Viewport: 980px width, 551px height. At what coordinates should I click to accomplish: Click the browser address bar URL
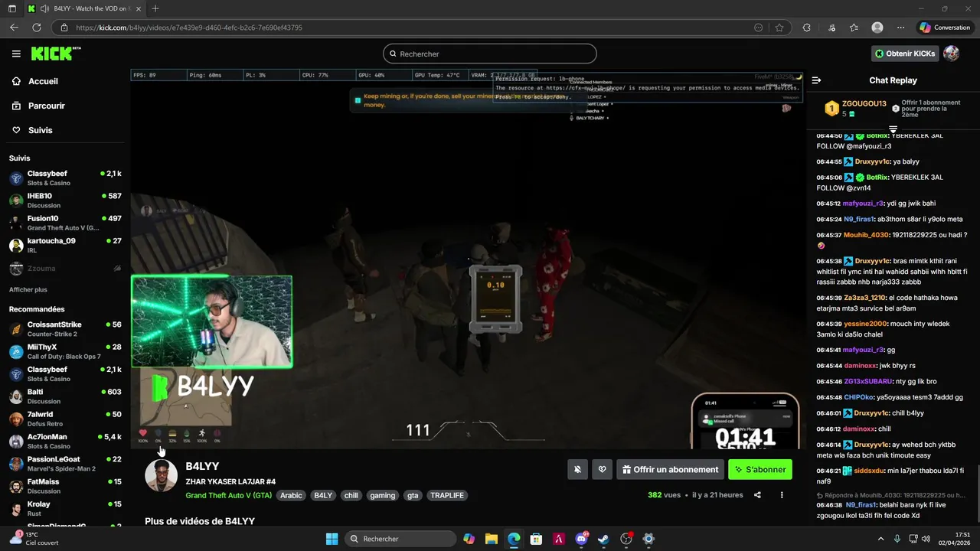(189, 28)
